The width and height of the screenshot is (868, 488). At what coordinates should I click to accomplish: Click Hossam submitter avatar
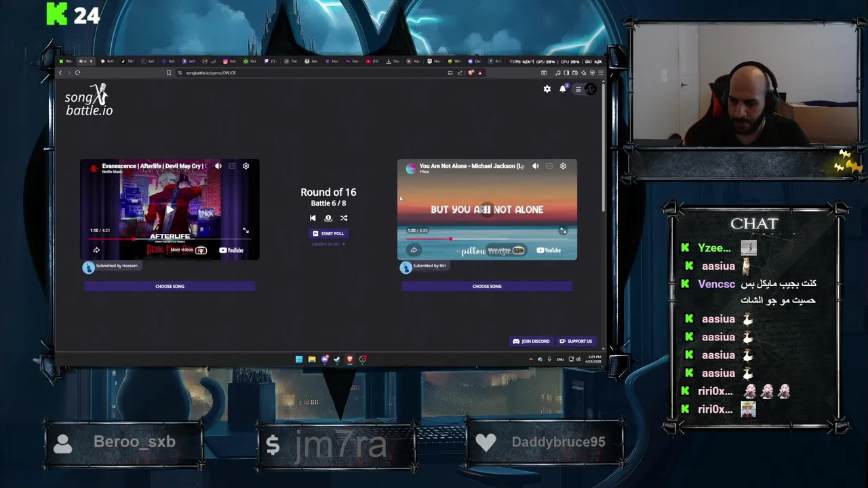coord(88,267)
